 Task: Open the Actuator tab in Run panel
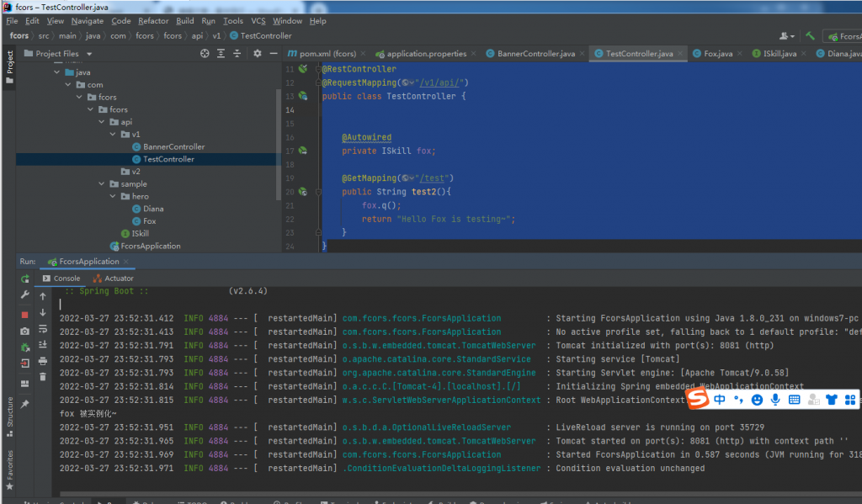[114, 279]
